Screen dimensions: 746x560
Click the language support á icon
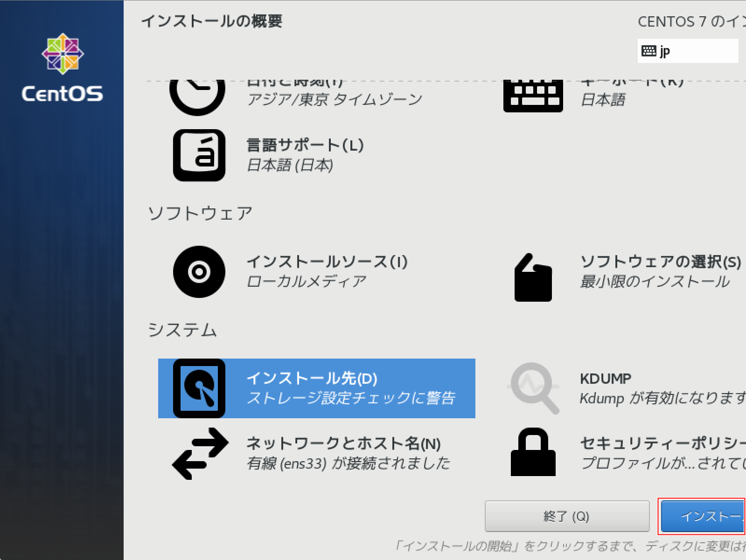[199, 155]
